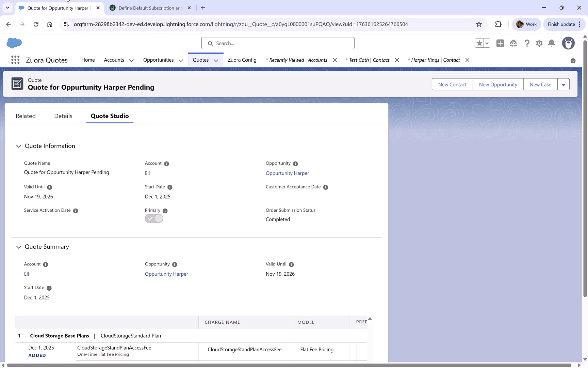
Task: Open the Work browser profile menu
Action: click(526, 24)
